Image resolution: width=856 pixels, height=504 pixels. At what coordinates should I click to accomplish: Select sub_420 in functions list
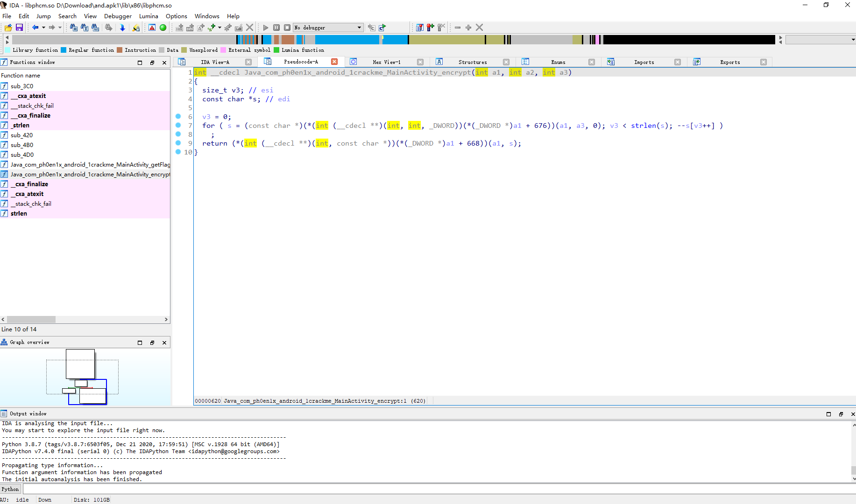[85, 135]
